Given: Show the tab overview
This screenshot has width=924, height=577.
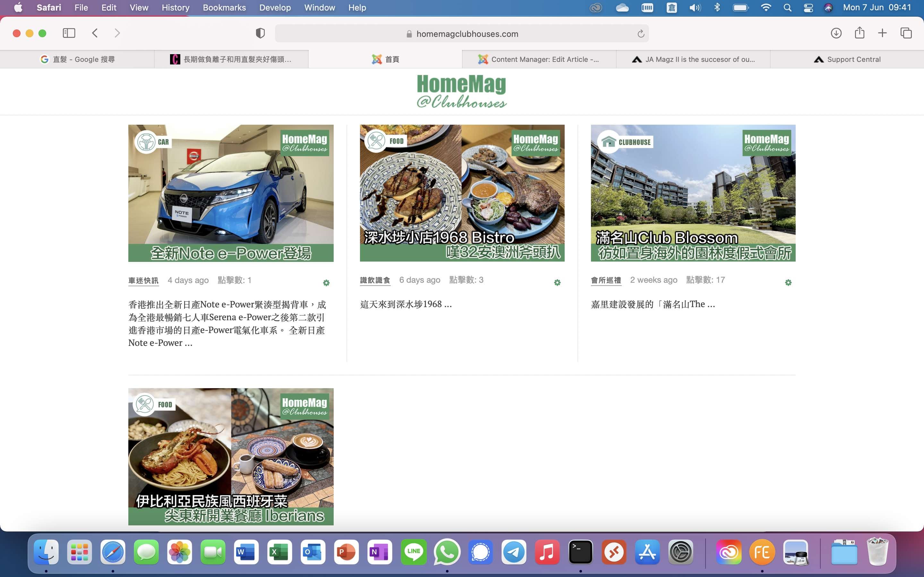Looking at the screenshot, I should pyautogui.click(x=906, y=33).
